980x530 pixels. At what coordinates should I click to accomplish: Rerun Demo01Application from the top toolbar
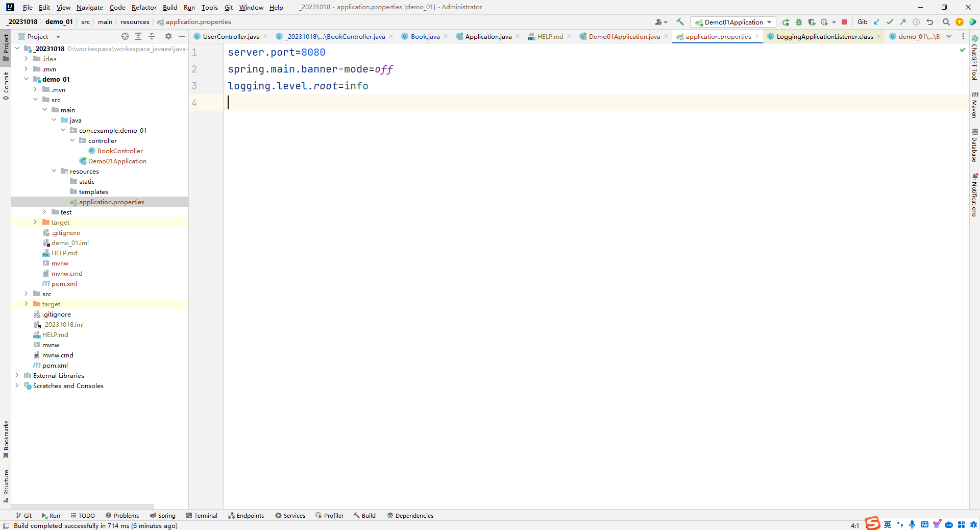tap(786, 22)
